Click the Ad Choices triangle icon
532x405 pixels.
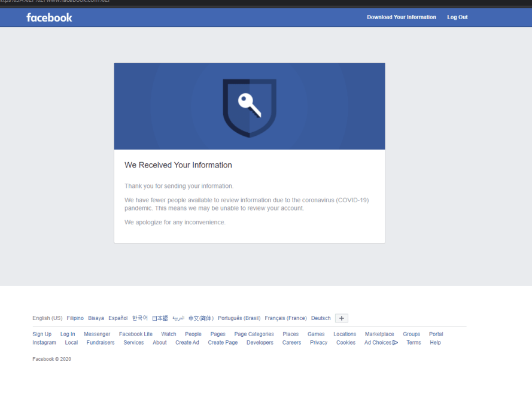[396, 343]
